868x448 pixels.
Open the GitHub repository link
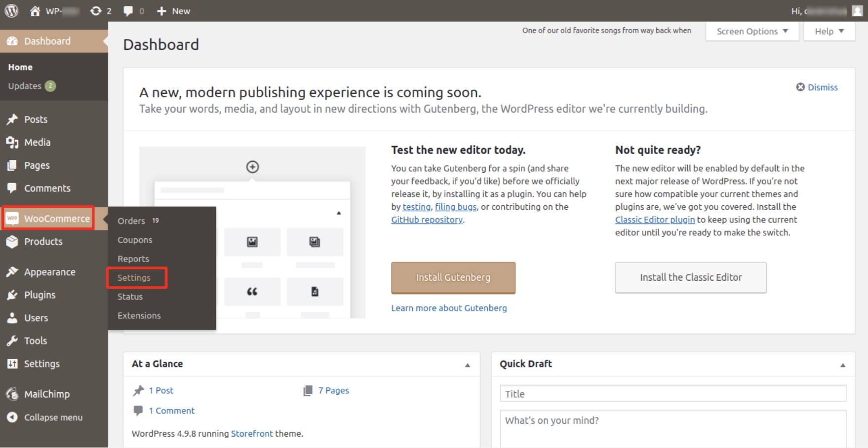pos(427,220)
